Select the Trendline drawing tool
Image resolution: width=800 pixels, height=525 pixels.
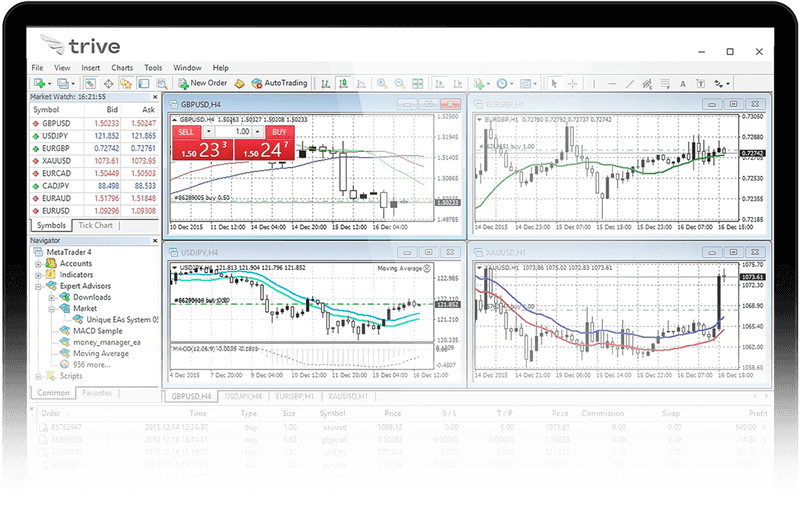[x=630, y=83]
